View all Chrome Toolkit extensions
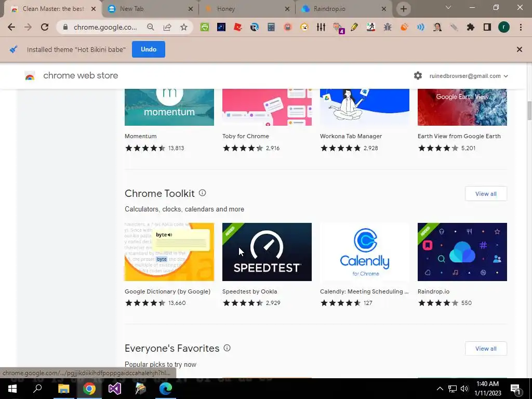This screenshot has width=532, height=399. click(x=486, y=194)
